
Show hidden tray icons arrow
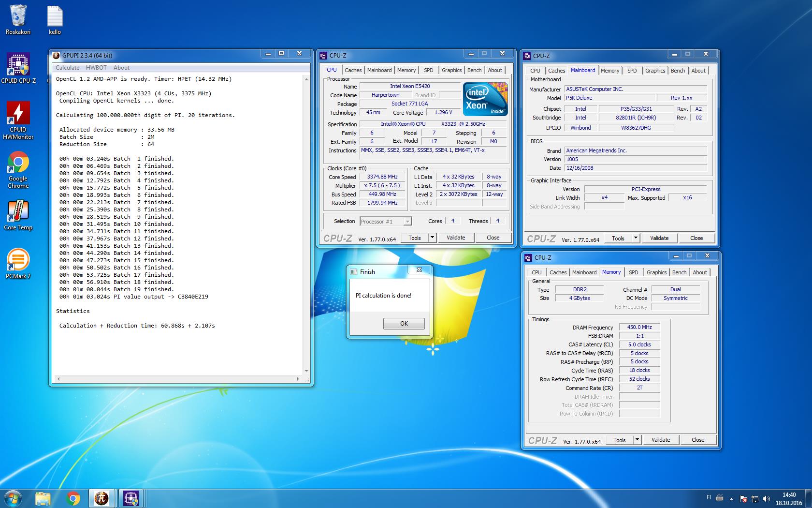[731, 498]
